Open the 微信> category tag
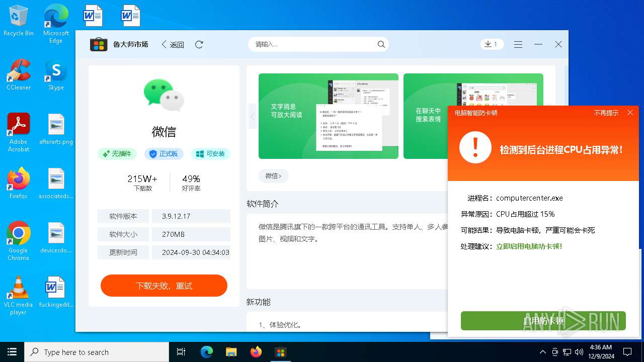 click(274, 175)
